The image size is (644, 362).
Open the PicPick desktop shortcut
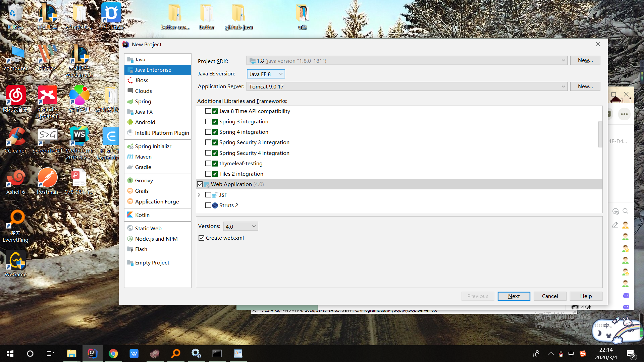pos(47,57)
